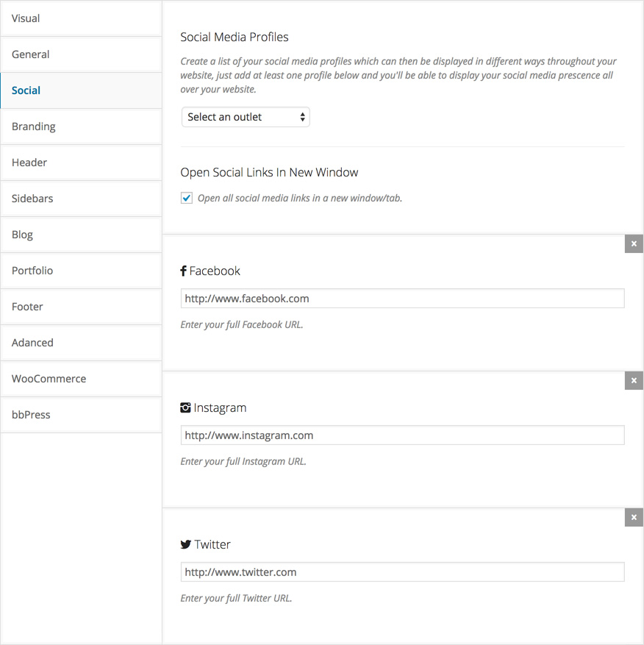Open the General settings tab
The image size is (644, 645).
(81, 54)
